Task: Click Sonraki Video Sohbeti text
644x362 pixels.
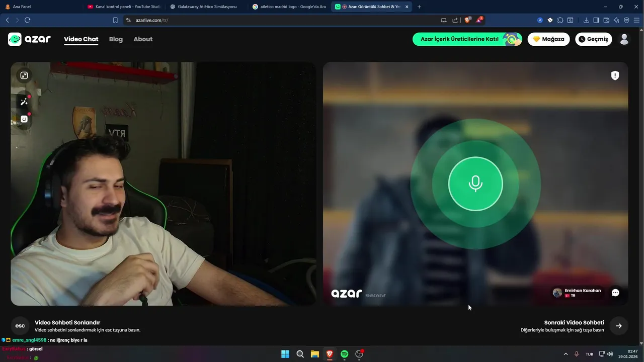Action: point(574,323)
